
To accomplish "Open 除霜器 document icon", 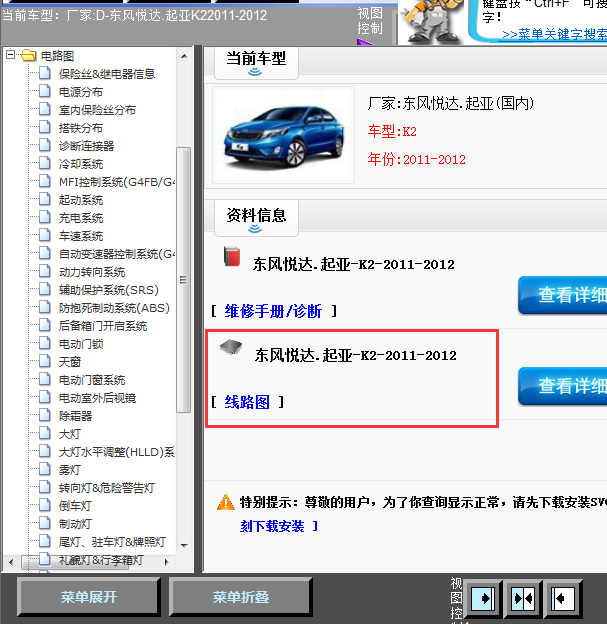I will pos(45,415).
